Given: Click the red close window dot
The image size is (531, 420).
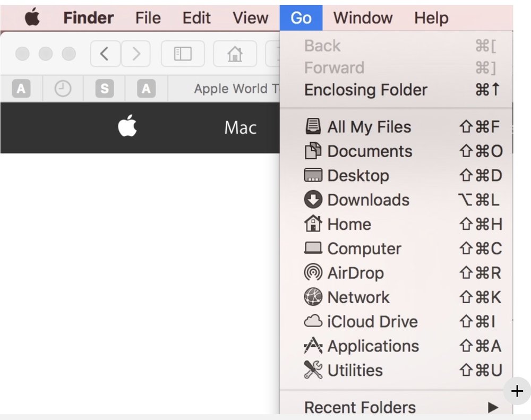Looking at the screenshot, I should [22, 54].
